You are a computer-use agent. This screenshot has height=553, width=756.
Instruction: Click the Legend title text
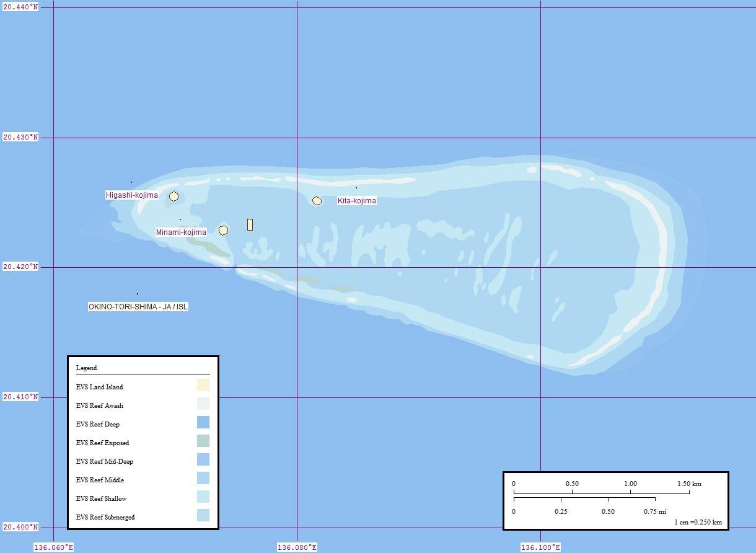86,368
